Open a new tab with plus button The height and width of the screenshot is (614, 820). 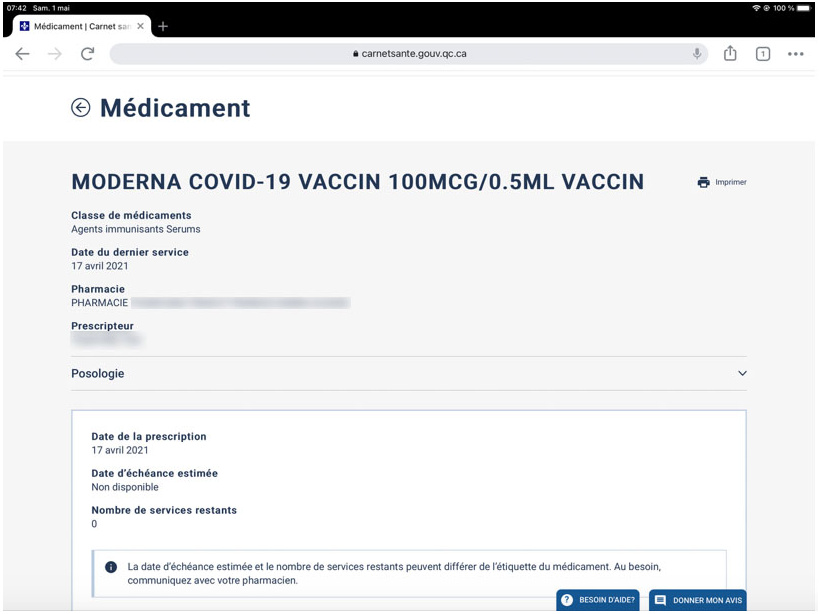click(x=163, y=26)
